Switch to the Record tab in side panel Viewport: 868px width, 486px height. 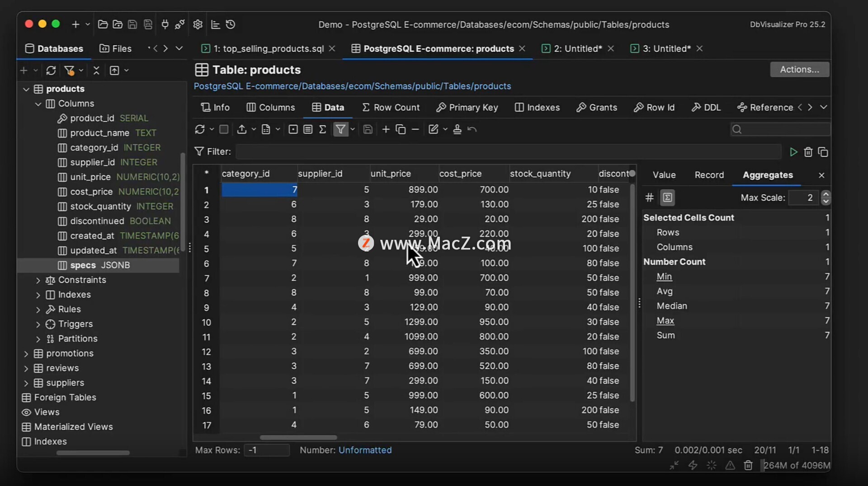pyautogui.click(x=709, y=175)
